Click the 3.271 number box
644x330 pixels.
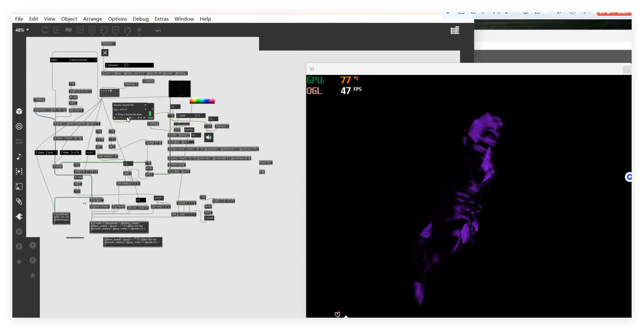point(159,198)
